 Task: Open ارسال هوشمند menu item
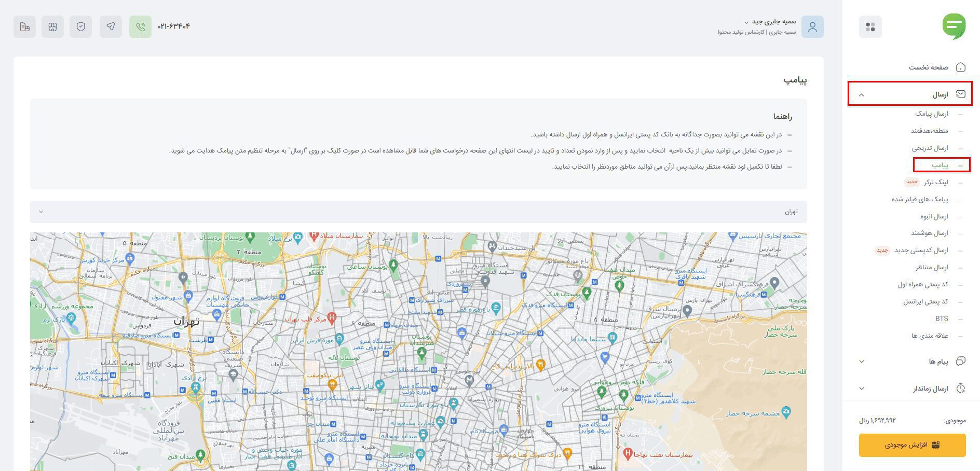(x=930, y=233)
